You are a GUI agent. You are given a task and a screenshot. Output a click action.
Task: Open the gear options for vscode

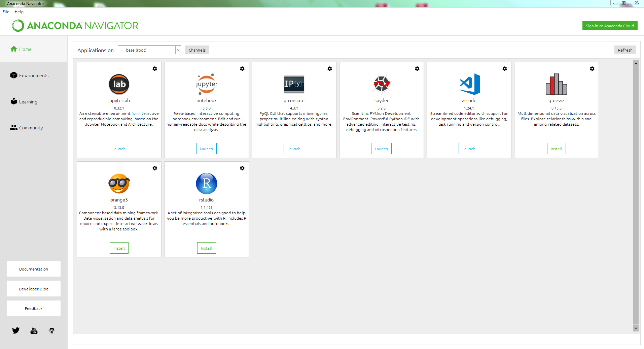[x=505, y=69]
